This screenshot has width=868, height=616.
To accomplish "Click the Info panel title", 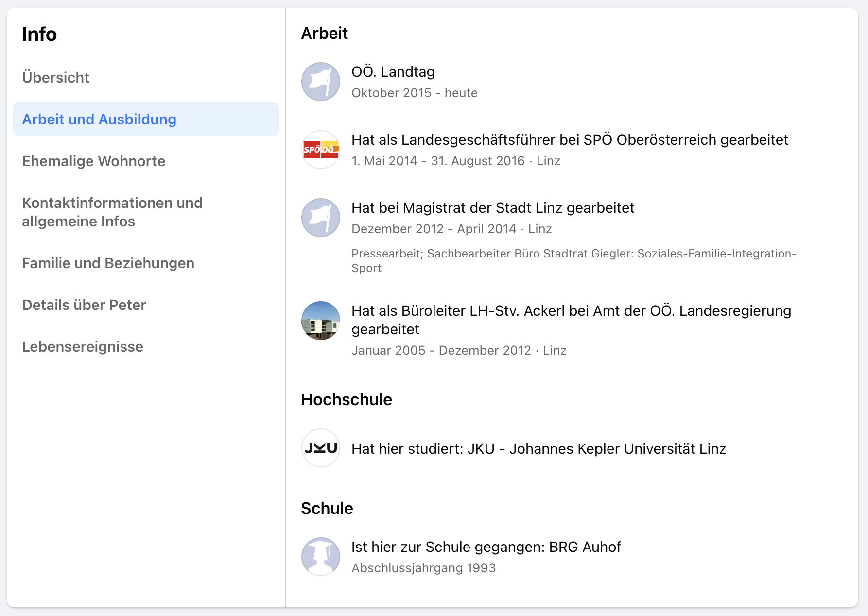I will pyautogui.click(x=39, y=34).
